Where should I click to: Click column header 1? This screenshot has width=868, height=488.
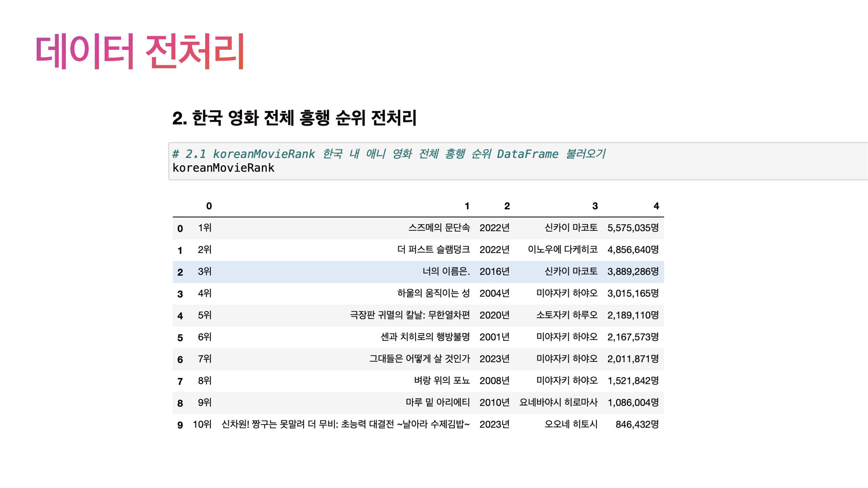pyautogui.click(x=467, y=206)
